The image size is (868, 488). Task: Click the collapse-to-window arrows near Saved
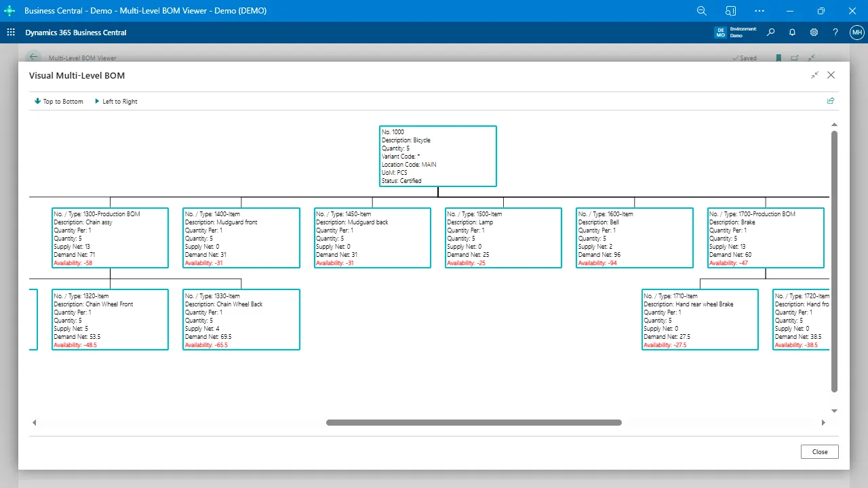tap(810, 58)
